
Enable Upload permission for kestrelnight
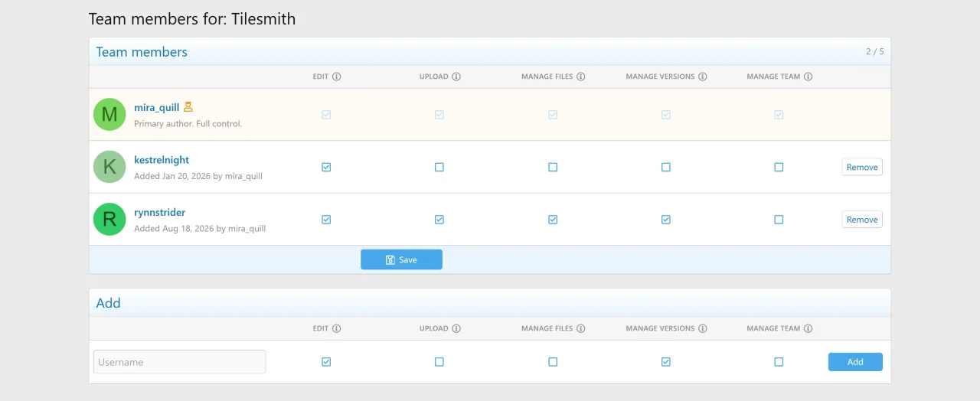pyautogui.click(x=439, y=167)
